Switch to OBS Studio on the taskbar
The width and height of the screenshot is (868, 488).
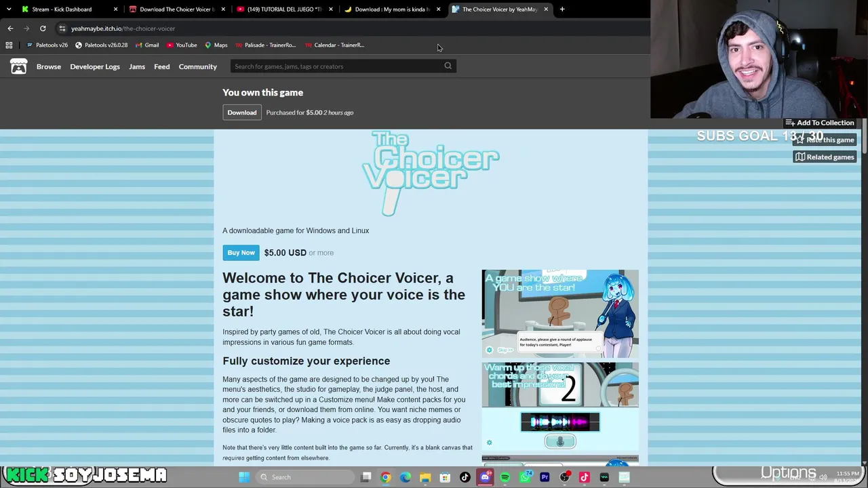[x=564, y=477]
